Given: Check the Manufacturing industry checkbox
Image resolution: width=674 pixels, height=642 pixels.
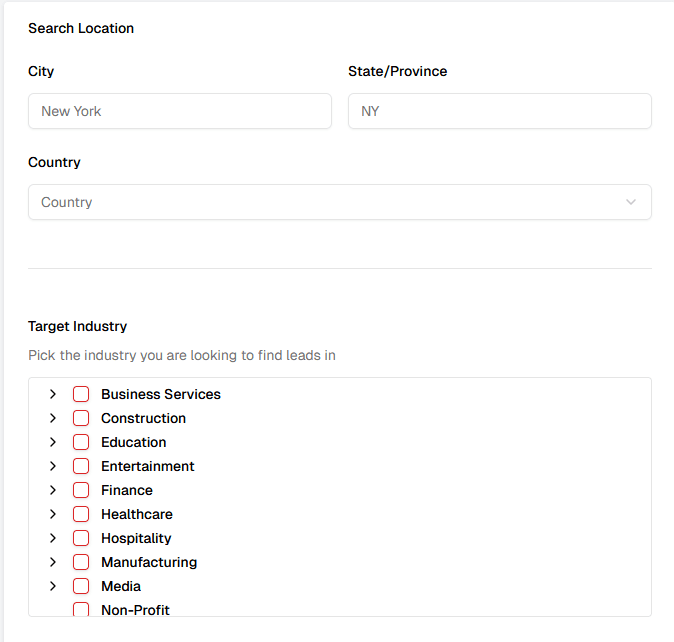Looking at the screenshot, I should click(81, 562).
